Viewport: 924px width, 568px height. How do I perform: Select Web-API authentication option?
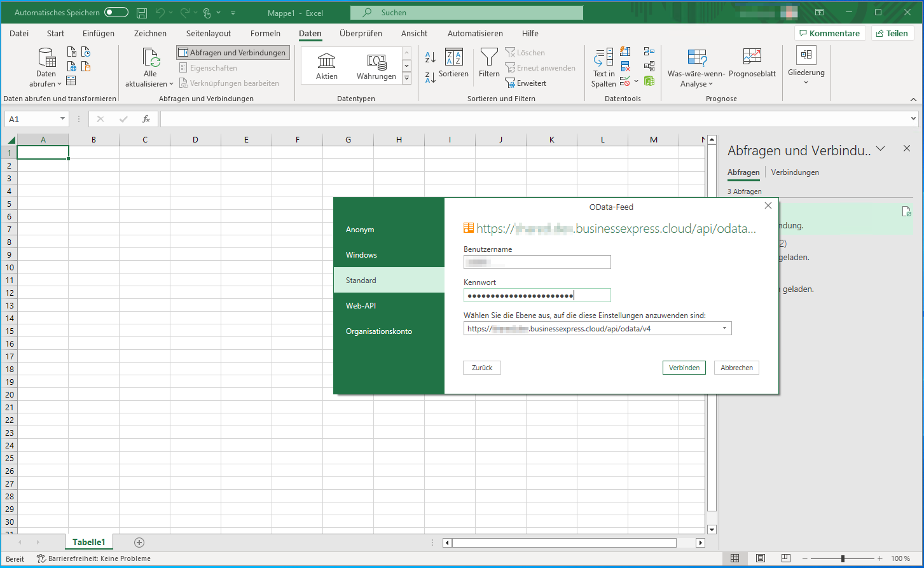(361, 306)
